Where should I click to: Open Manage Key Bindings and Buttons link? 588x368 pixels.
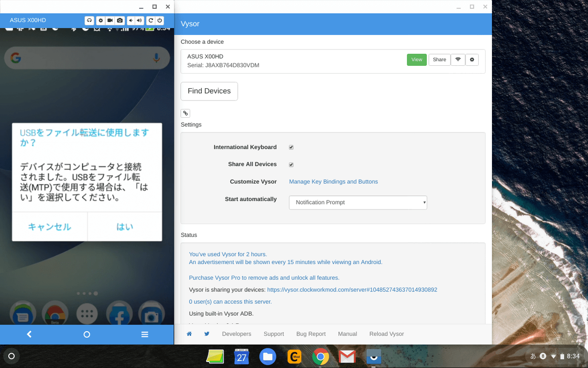point(333,182)
